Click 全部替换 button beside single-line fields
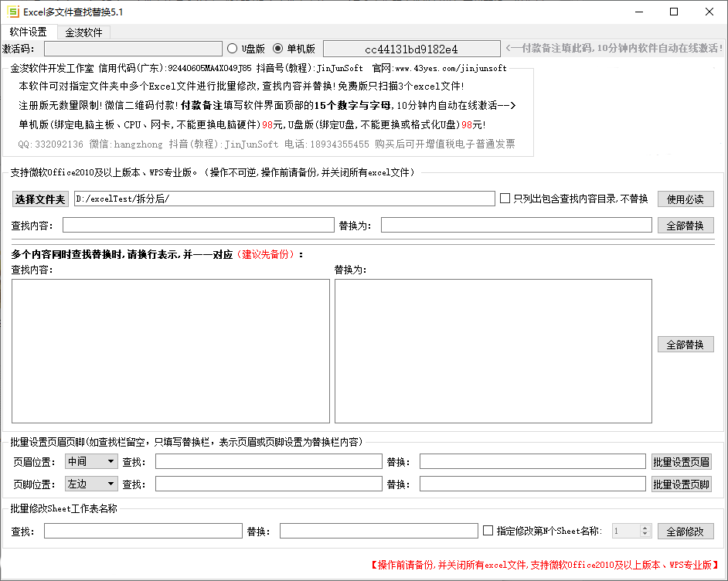This screenshot has width=728, height=581. [x=685, y=226]
